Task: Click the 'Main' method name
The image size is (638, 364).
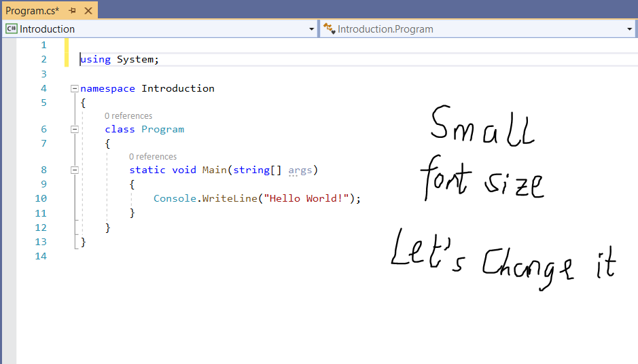Action: coord(215,170)
